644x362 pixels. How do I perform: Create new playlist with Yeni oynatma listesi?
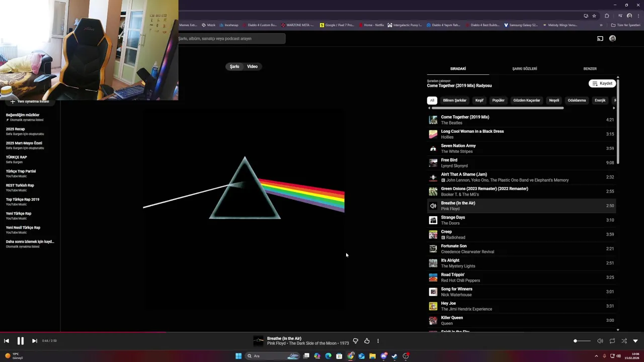[x=30, y=101]
